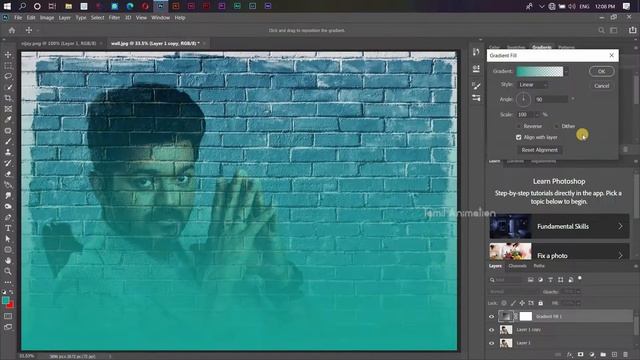Viewport: 640px width, 360px height.
Task: Open the Style dropdown showing Linear
Action: pos(533,85)
